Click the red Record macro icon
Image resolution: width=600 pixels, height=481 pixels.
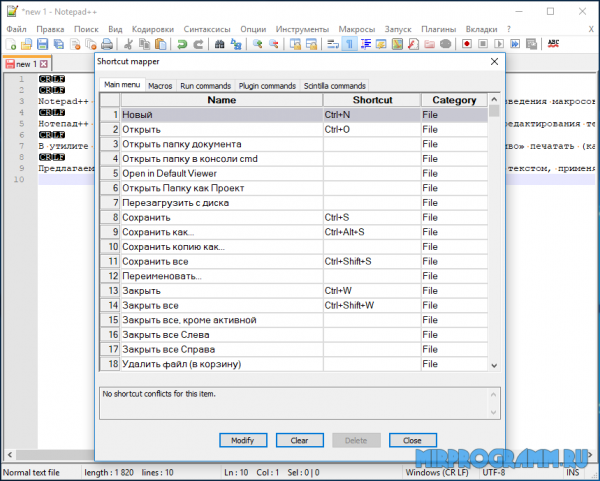pos(466,44)
